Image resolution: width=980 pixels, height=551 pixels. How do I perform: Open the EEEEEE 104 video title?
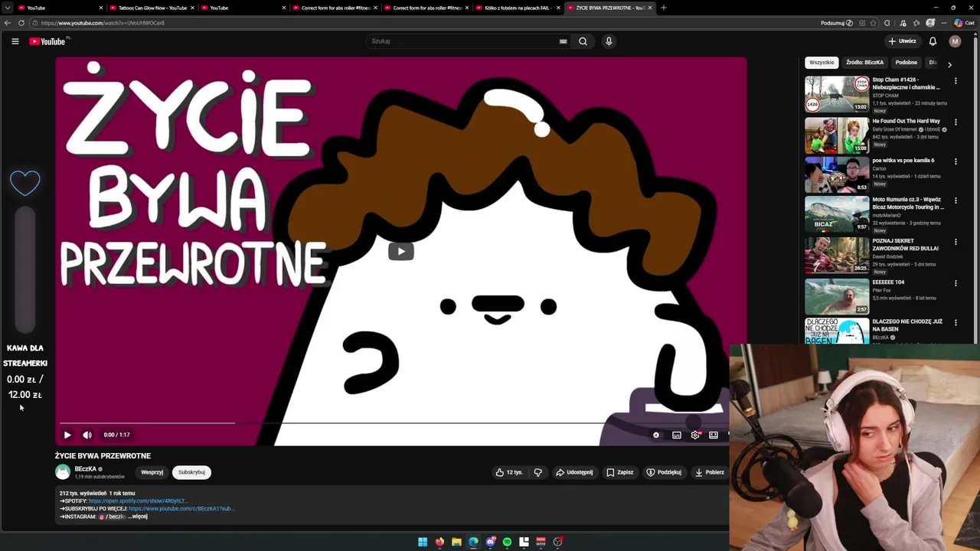[888, 282]
